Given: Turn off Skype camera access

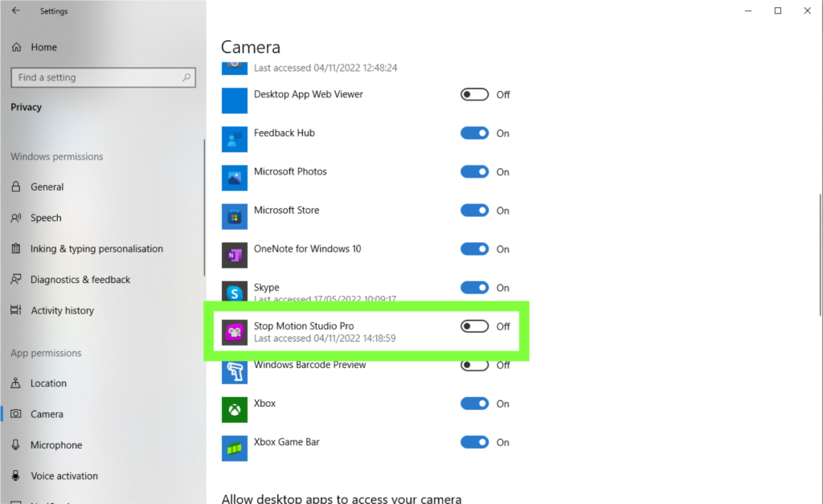Looking at the screenshot, I should (474, 288).
